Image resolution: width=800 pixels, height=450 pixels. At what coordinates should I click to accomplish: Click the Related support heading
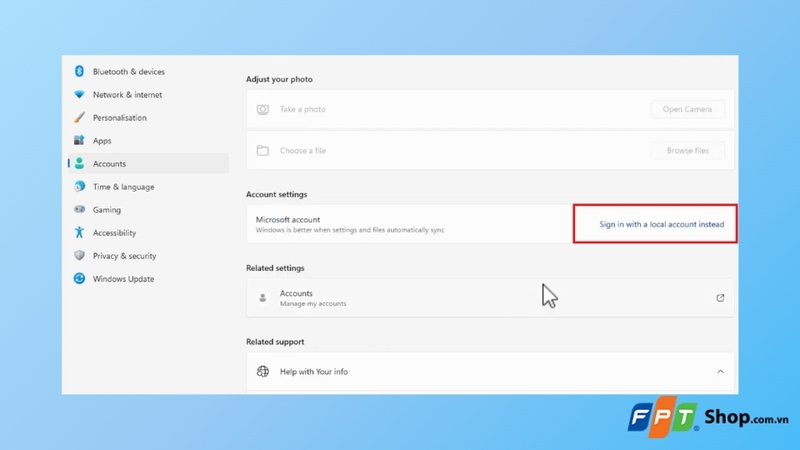point(275,342)
